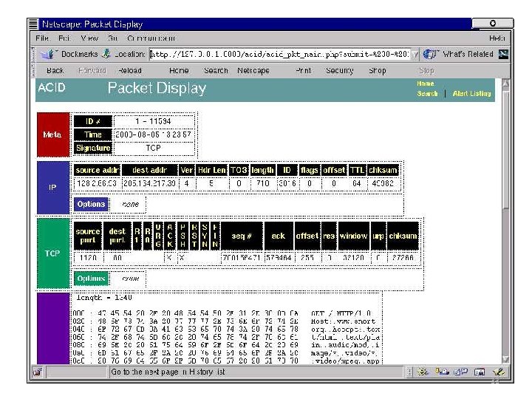Follow the Home link in ACID header
This screenshot has width=532, height=399.
click(x=426, y=83)
